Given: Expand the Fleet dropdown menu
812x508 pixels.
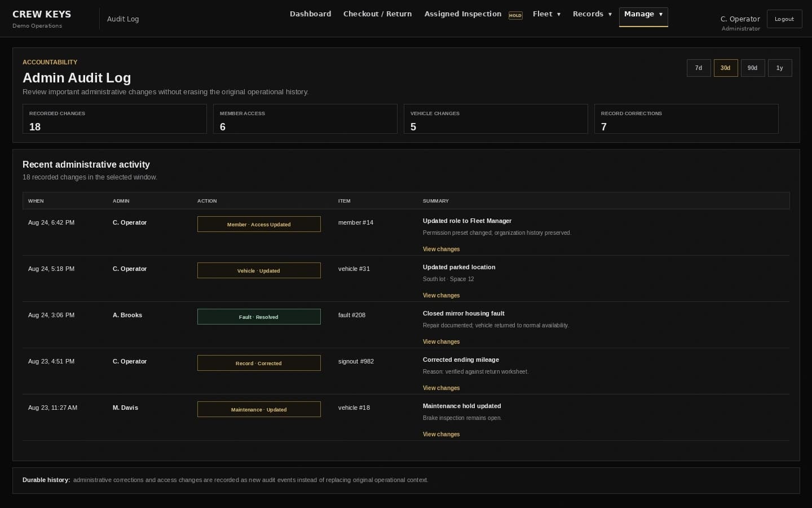Looking at the screenshot, I should pos(546,14).
